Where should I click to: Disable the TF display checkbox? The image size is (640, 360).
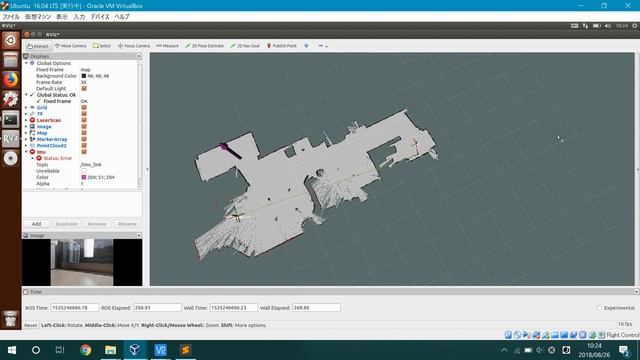pyautogui.click(x=84, y=114)
